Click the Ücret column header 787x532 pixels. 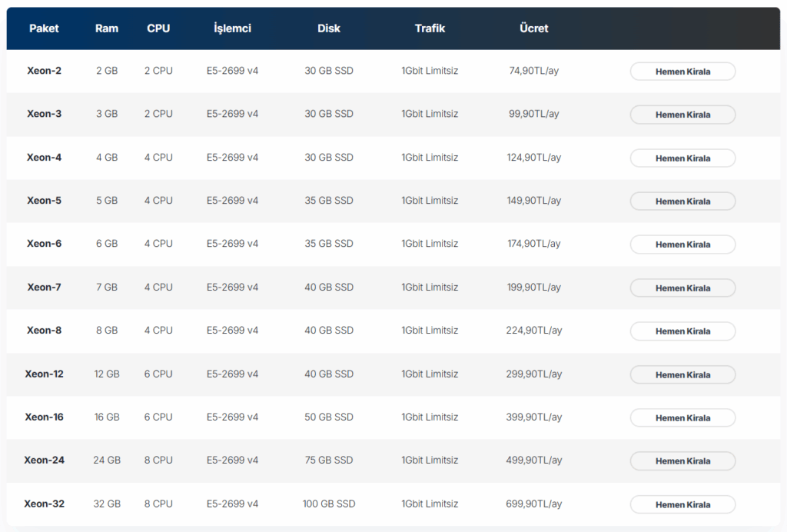click(x=534, y=28)
